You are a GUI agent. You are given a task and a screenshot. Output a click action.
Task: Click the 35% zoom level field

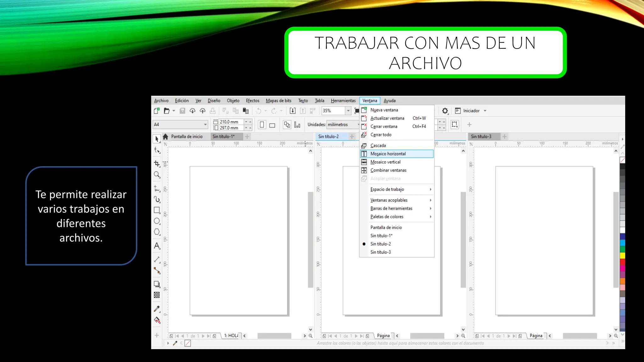point(333,111)
